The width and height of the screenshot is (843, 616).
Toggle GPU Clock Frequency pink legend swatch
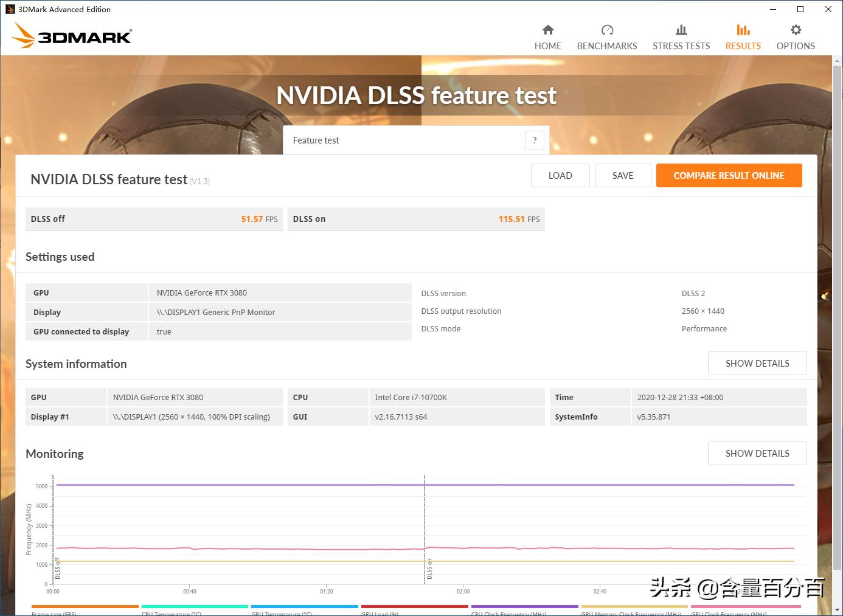pyautogui.click(x=746, y=606)
